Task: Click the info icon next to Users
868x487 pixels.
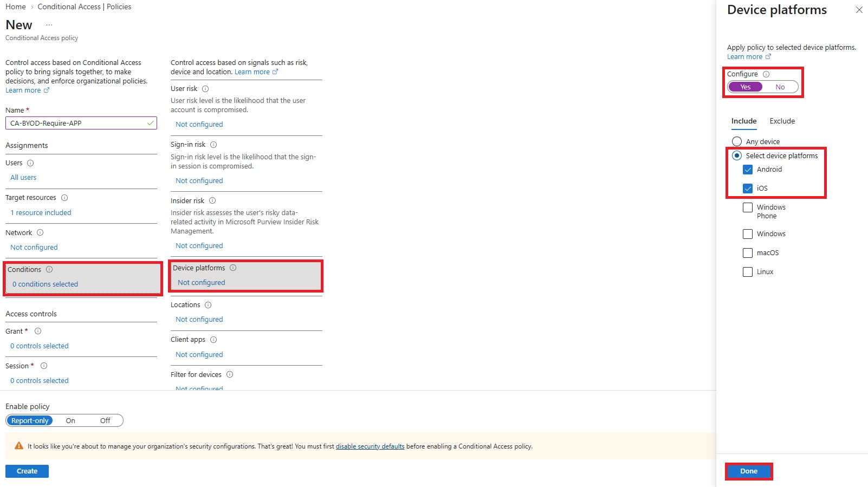Action: [30, 163]
